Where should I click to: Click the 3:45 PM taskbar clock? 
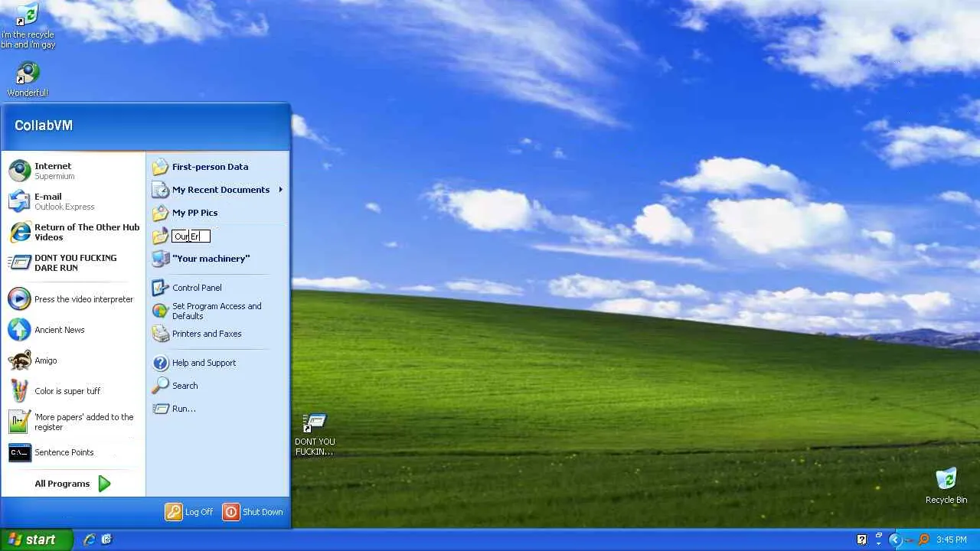[952, 540]
